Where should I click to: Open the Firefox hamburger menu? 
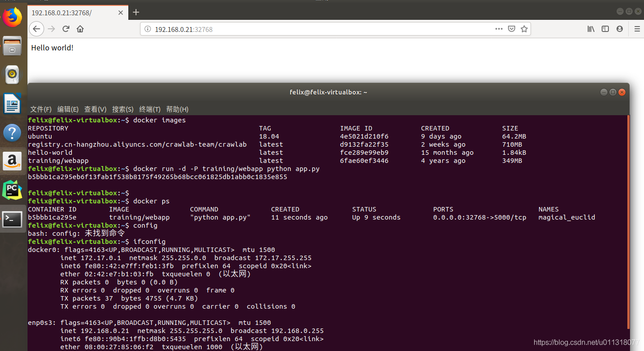pyautogui.click(x=637, y=29)
